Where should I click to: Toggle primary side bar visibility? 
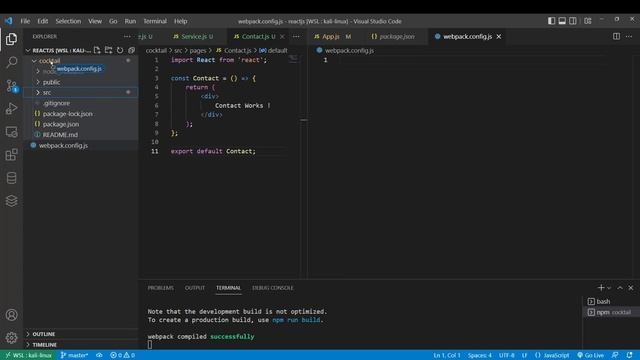tap(551, 21)
